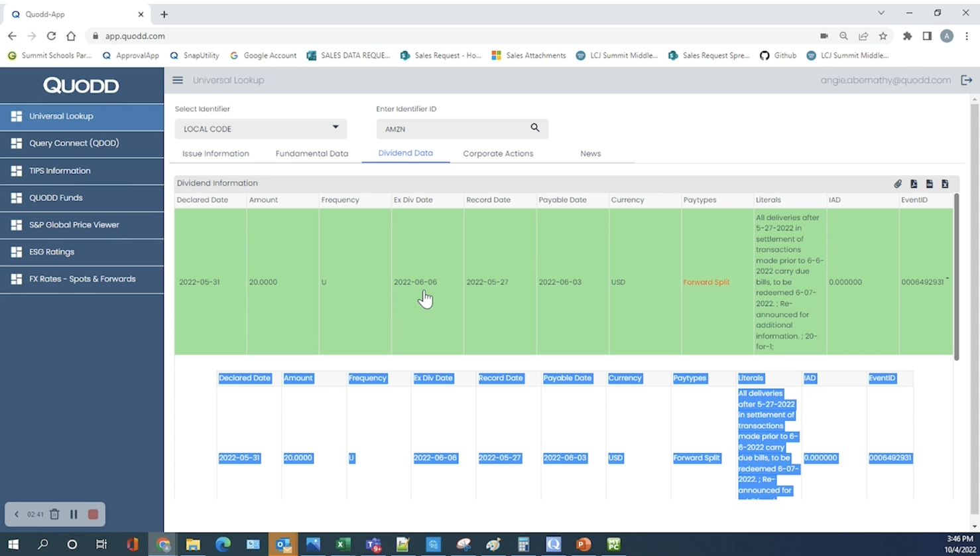This screenshot has width=980, height=556.
Task: Stop recording with the red square
Action: 93,514
